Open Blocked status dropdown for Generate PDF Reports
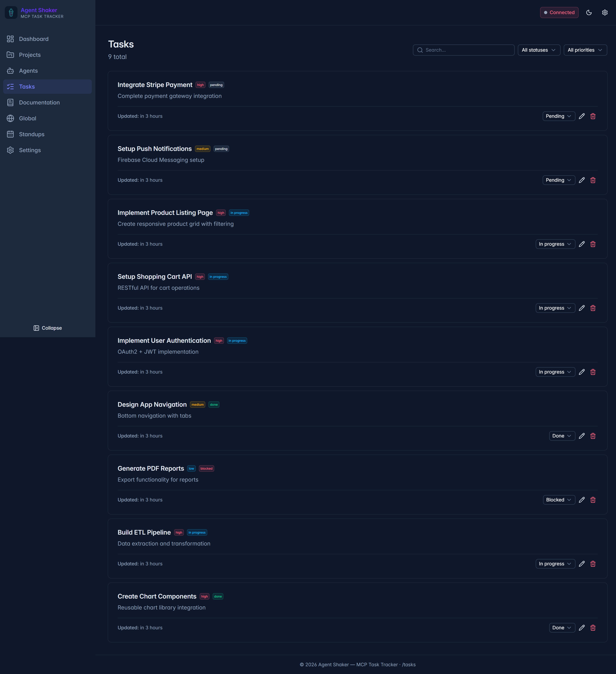The width and height of the screenshot is (616, 674). [x=559, y=500]
